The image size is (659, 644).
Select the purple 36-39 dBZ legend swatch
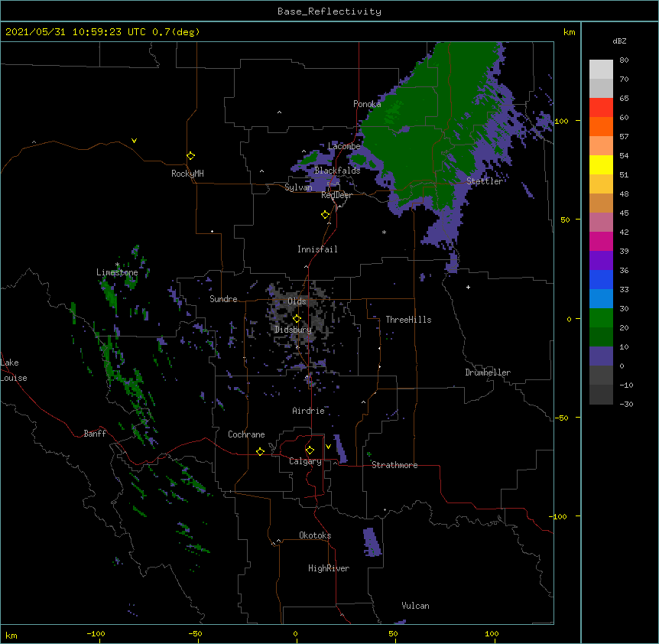click(601, 261)
